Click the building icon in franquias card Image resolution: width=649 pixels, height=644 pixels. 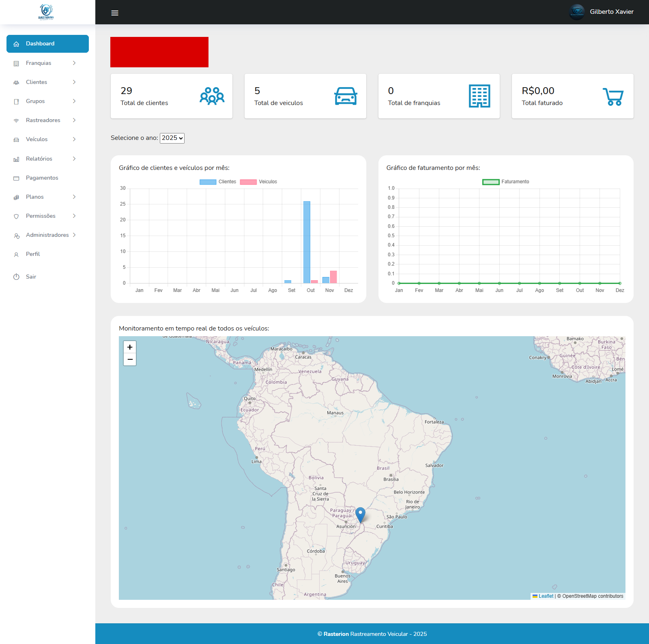point(479,96)
